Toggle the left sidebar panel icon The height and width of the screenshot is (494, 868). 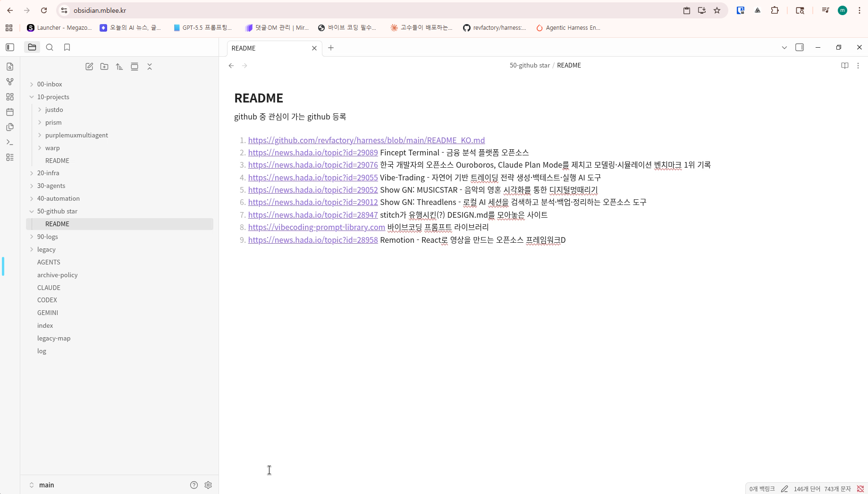10,47
